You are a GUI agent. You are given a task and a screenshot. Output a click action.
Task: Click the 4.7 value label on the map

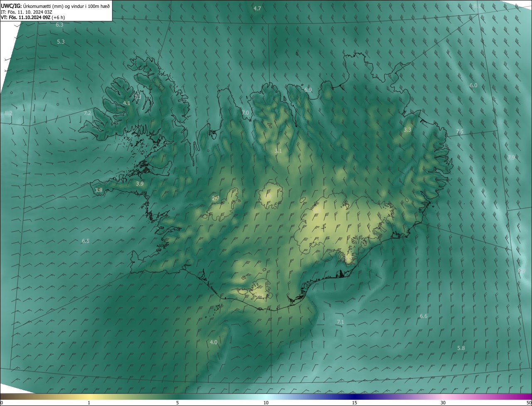pyautogui.click(x=257, y=9)
